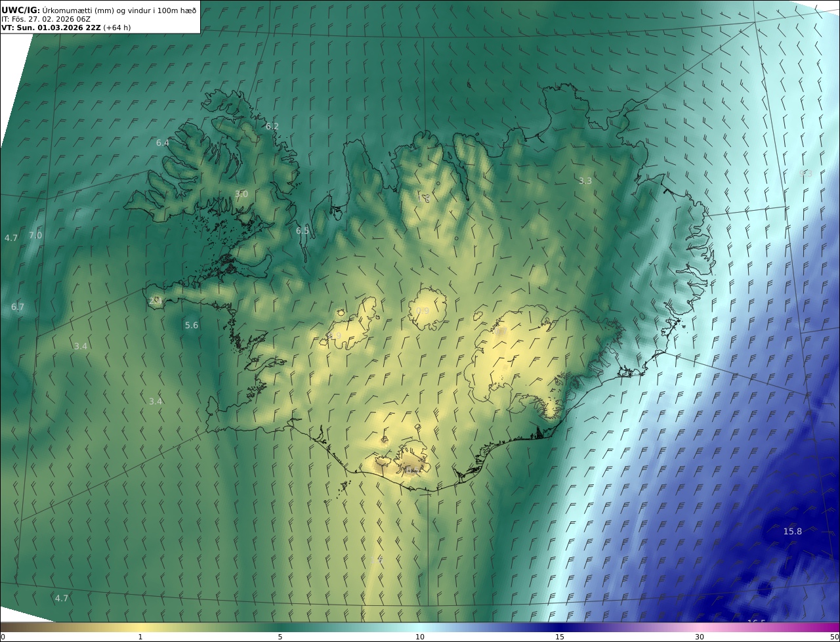Screen dimensions: 840x642
Task: Click the colour scale label 30
Action: [x=700, y=637]
